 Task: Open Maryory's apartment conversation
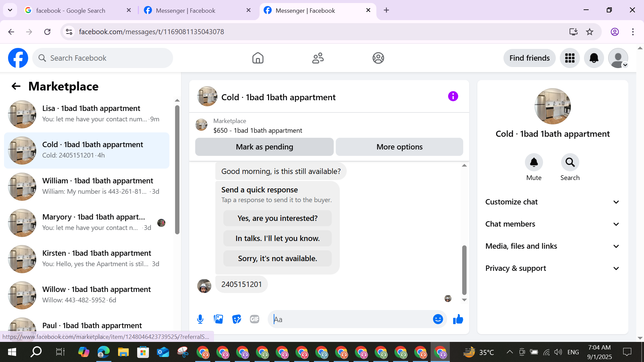click(87, 223)
